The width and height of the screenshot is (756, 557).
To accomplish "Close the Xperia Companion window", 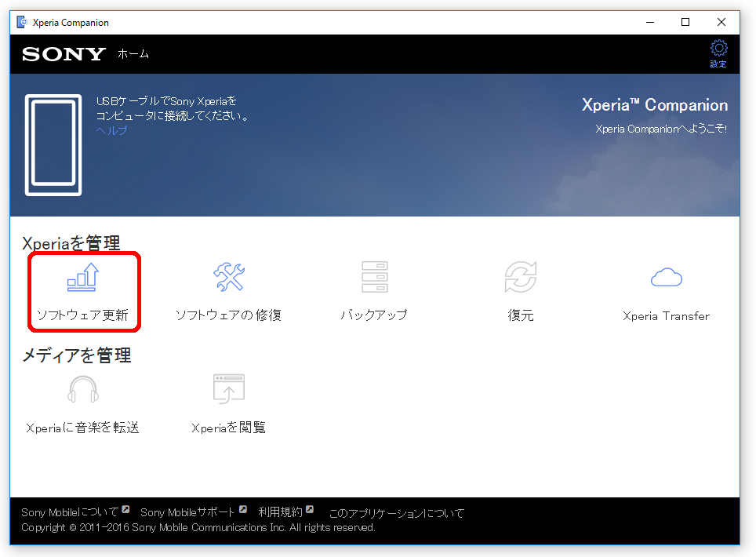I will [x=721, y=22].
